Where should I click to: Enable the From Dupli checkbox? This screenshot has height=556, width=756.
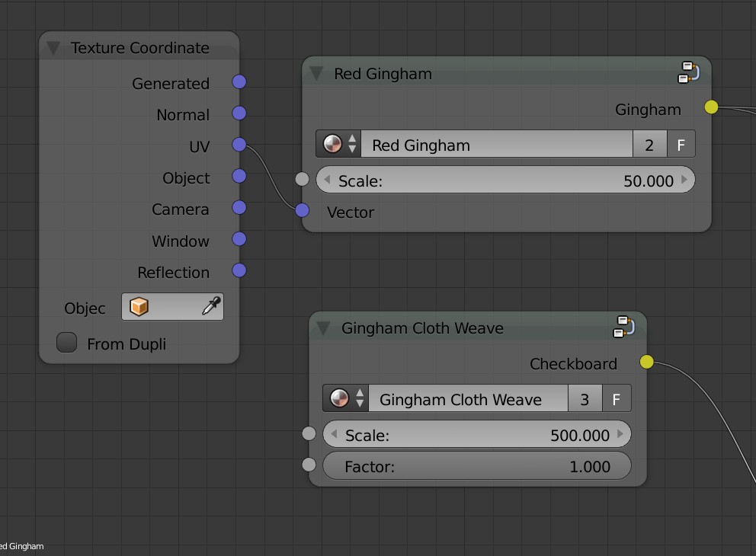coord(66,343)
